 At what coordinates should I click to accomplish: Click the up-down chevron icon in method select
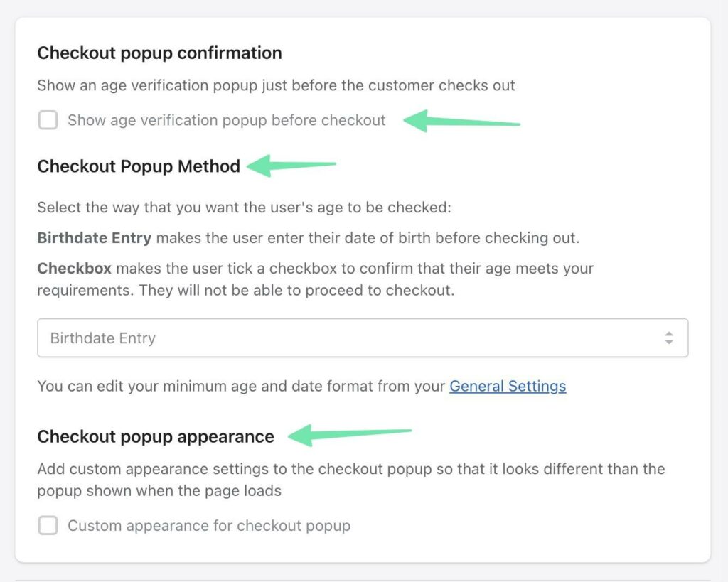[x=668, y=338]
